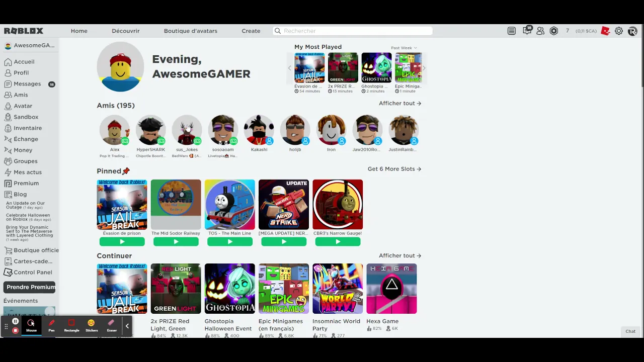Go to the Découvrir tab
644x362 pixels.
click(x=126, y=31)
